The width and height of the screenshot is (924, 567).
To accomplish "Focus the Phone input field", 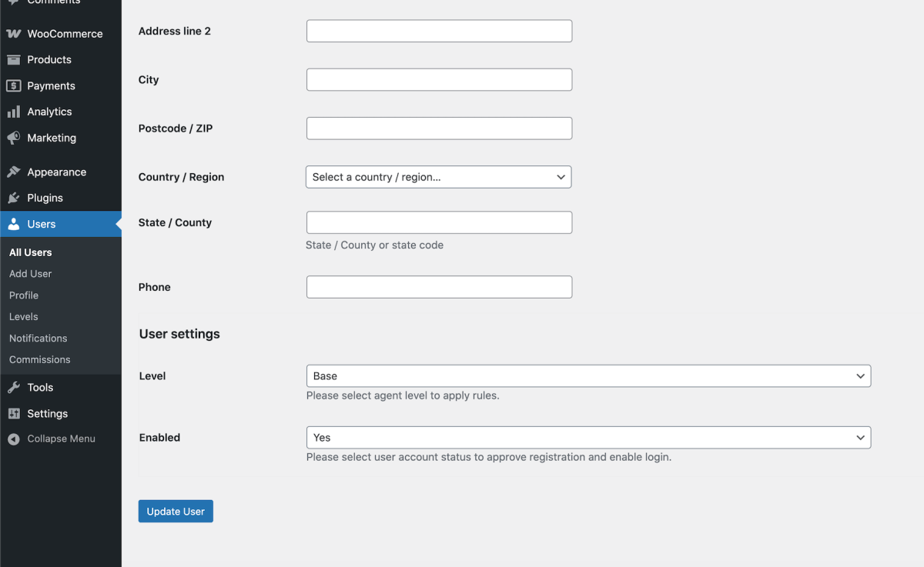I will tap(439, 287).
